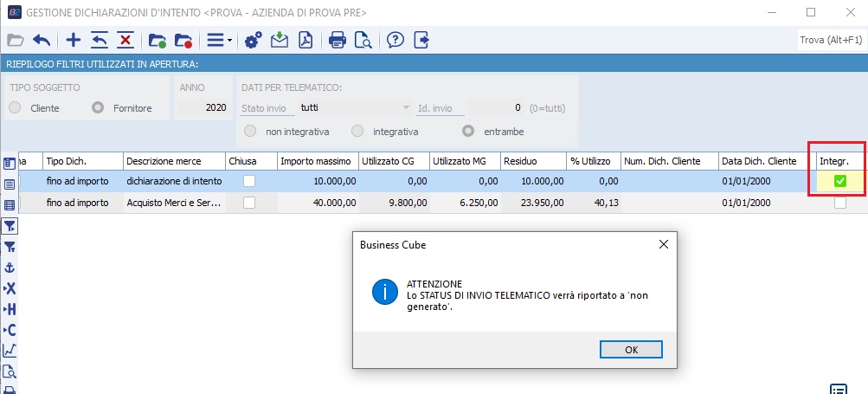Screen dimensions: 868x394
Task: Add a new record with plus icon
Action: tap(73, 41)
